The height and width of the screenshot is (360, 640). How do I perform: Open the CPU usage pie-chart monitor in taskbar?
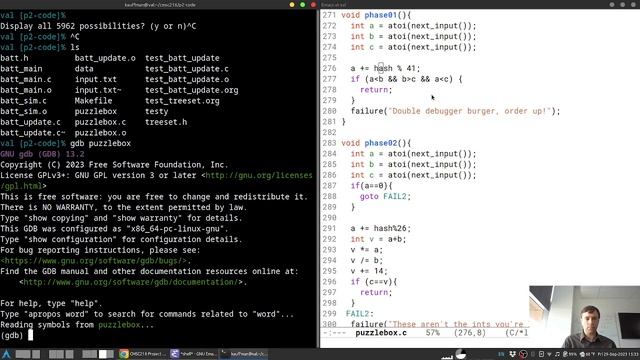[x=460, y=354]
